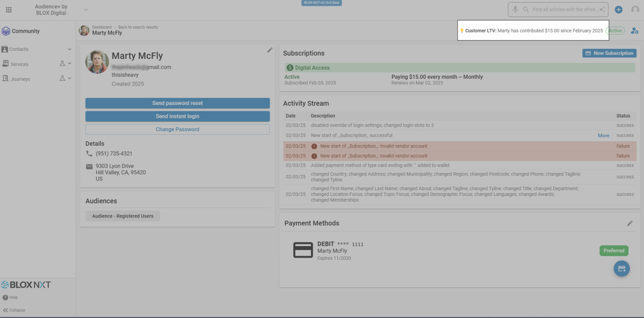Click the 'More' link in Activity Stream
Viewport: 644px width, 318px height.
(x=603, y=135)
